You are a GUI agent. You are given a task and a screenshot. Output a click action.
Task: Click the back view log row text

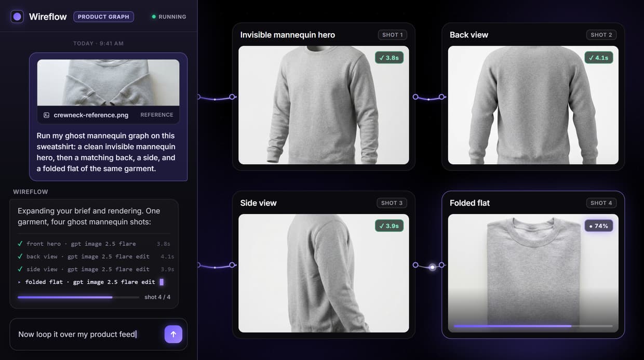pyautogui.click(x=88, y=257)
